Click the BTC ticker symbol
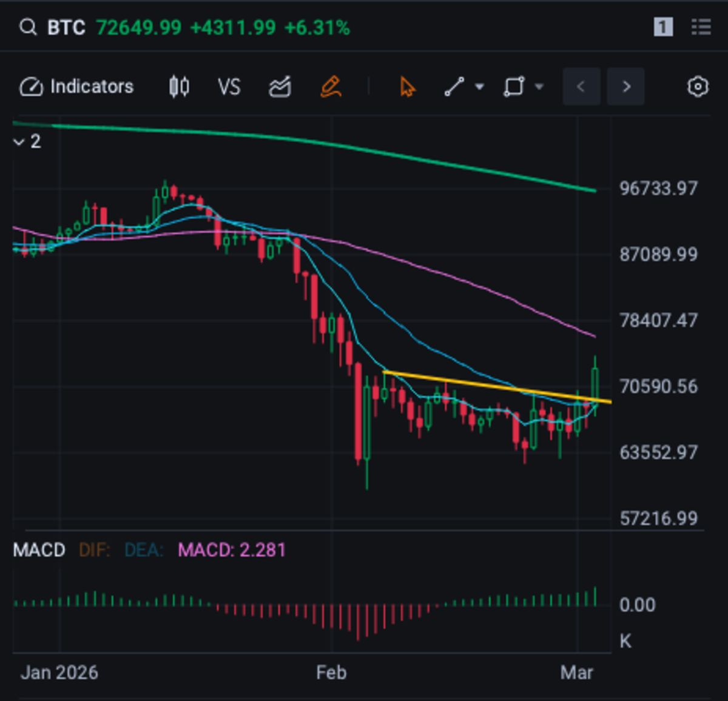The image size is (728, 701). [x=66, y=28]
